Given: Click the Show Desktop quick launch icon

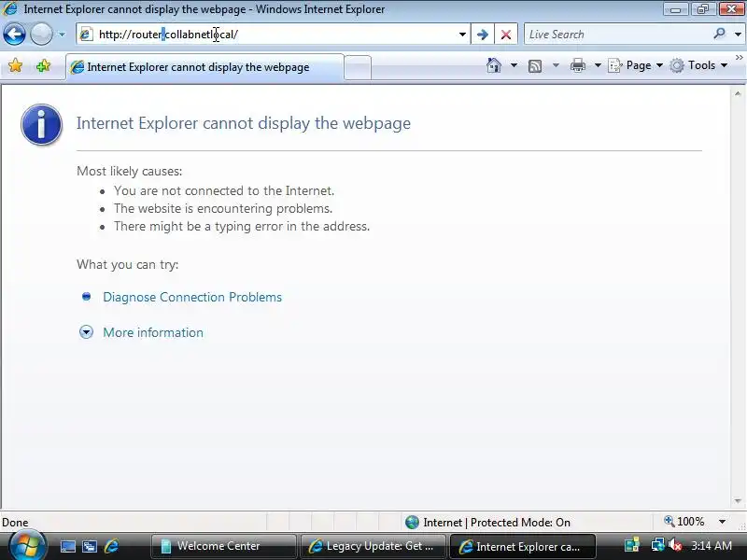Looking at the screenshot, I should (x=67, y=546).
